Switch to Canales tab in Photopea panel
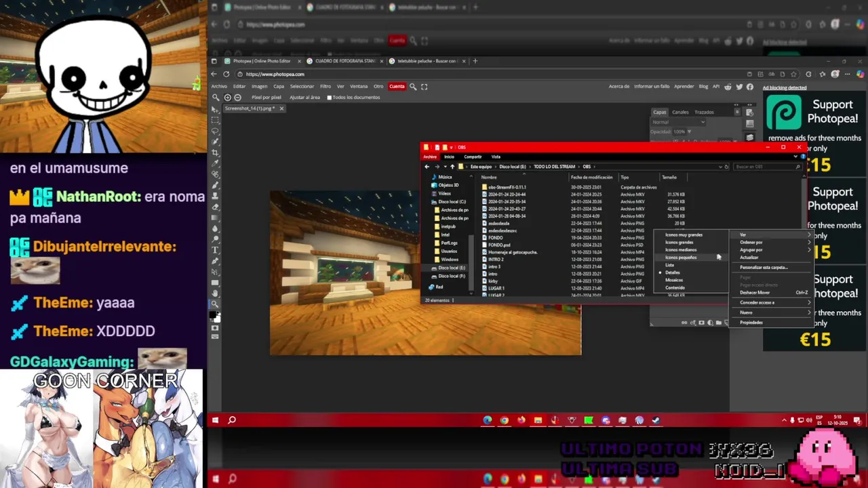868x488 pixels. click(x=680, y=113)
